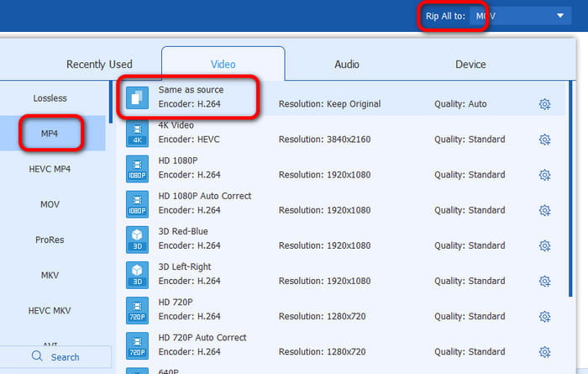The image size is (588, 374).
Task: Click the Same as source copy icon
Action: (x=137, y=97)
